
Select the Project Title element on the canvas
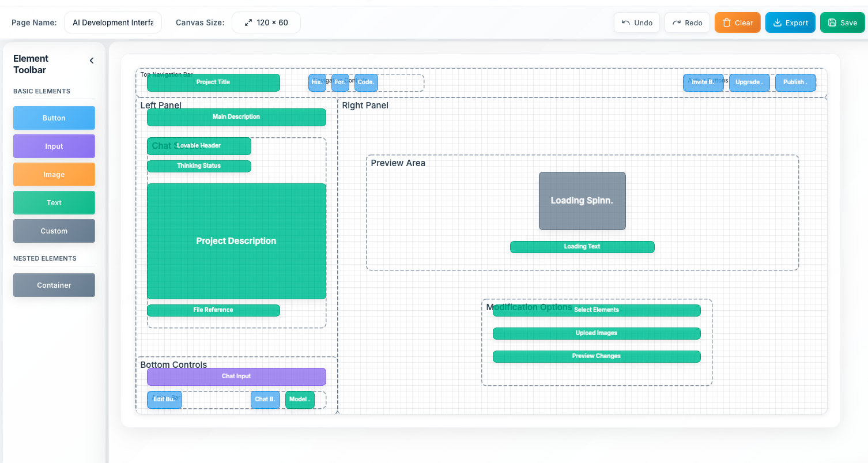[x=213, y=82]
